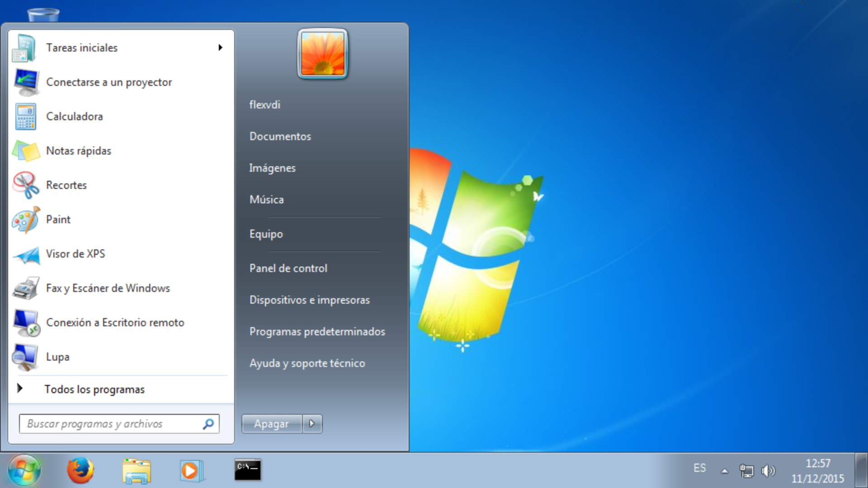Click the ES language indicator
Viewport: 868px width, 488px height.
click(x=700, y=468)
